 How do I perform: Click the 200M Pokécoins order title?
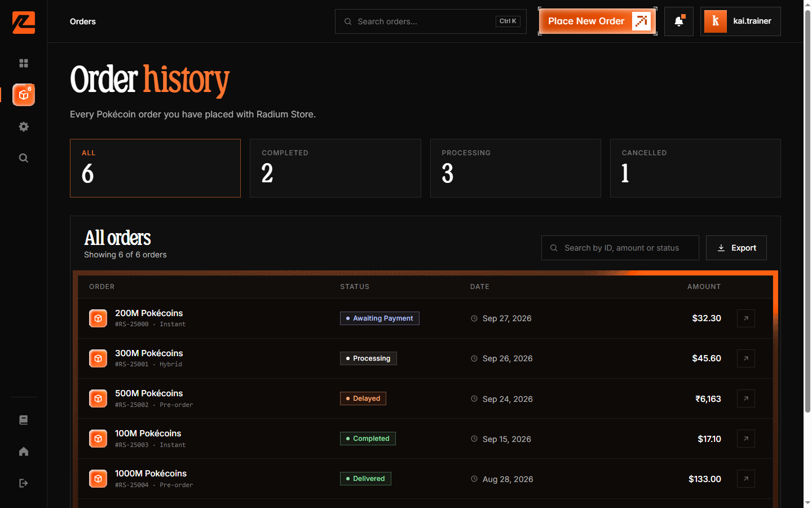point(149,313)
